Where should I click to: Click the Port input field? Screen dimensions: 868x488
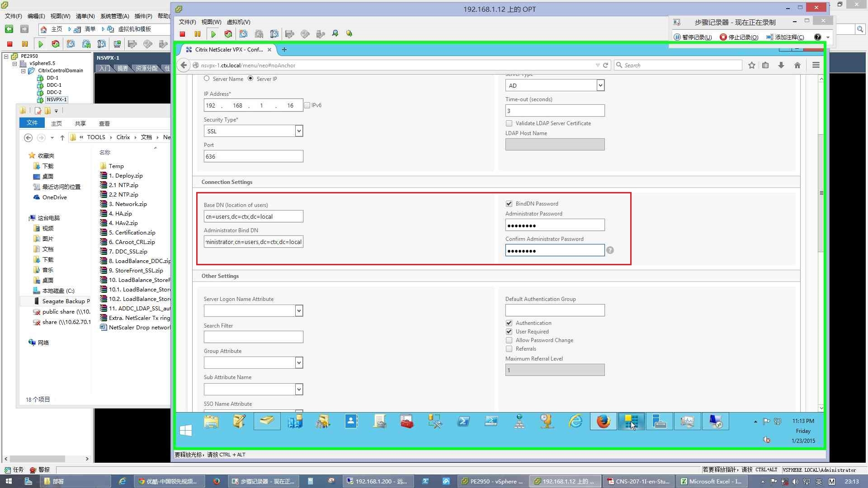(x=253, y=156)
